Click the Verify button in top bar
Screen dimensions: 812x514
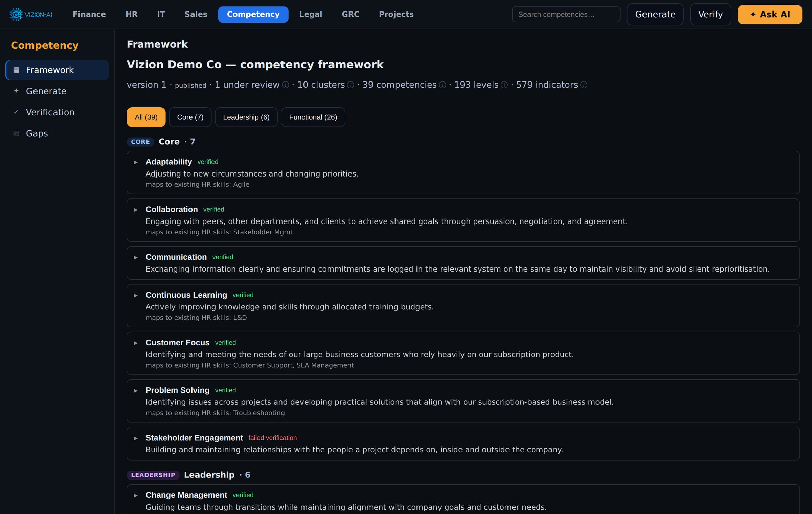point(710,14)
